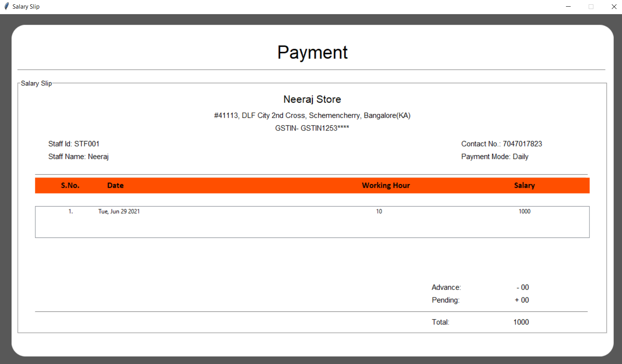Click the Salary column header
622x364 pixels.
coord(524,186)
